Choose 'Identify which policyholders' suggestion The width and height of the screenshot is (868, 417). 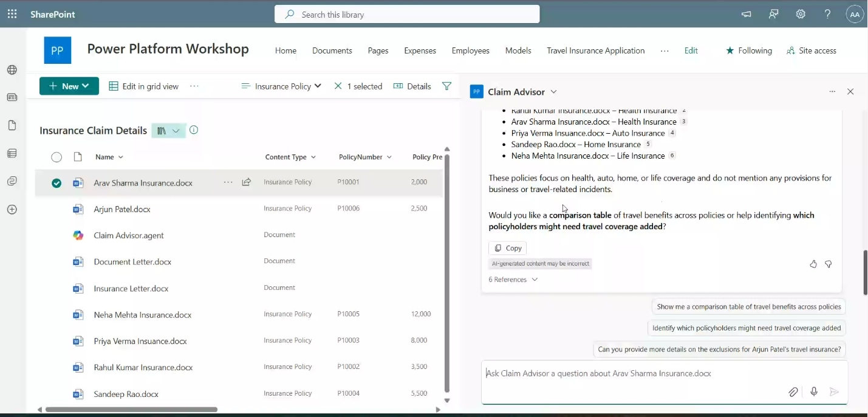pos(747,328)
